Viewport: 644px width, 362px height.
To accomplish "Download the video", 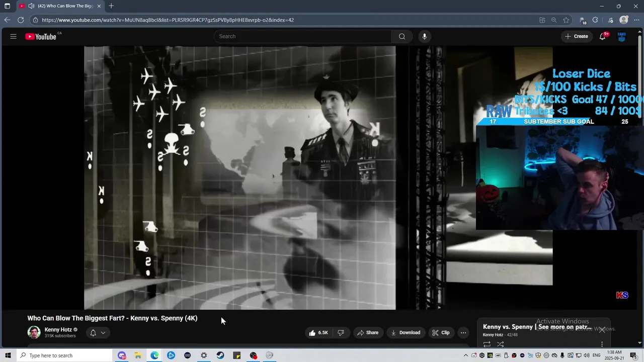I will [406, 332].
